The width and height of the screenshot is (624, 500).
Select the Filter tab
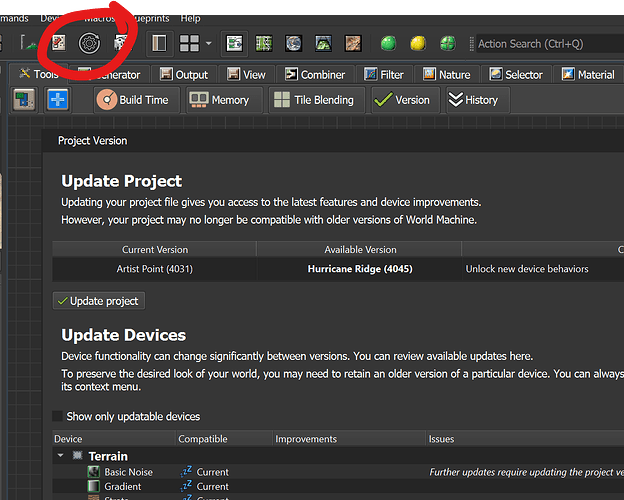(384, 74)
